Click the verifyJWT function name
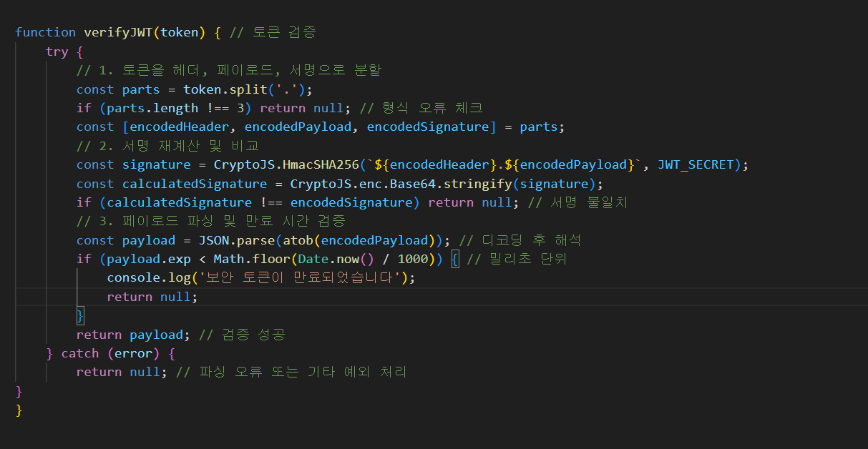The image size is (868, 449). 118,32
